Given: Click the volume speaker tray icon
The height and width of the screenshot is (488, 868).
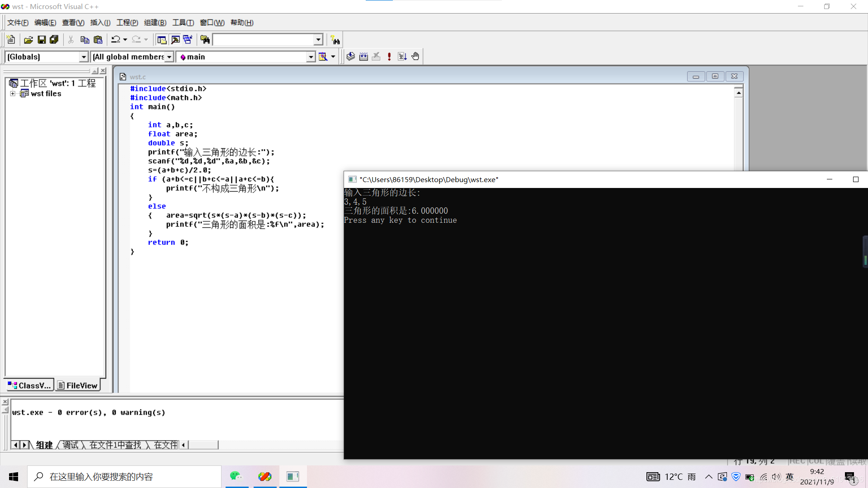Looking at the screenshot, I should (776, 477).
